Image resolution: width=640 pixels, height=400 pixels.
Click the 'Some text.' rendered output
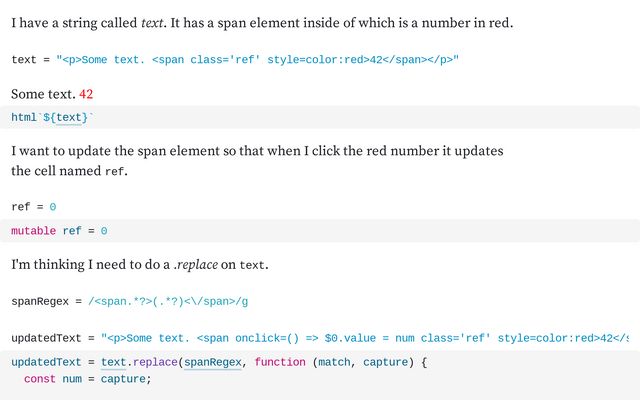click(43, 94)
